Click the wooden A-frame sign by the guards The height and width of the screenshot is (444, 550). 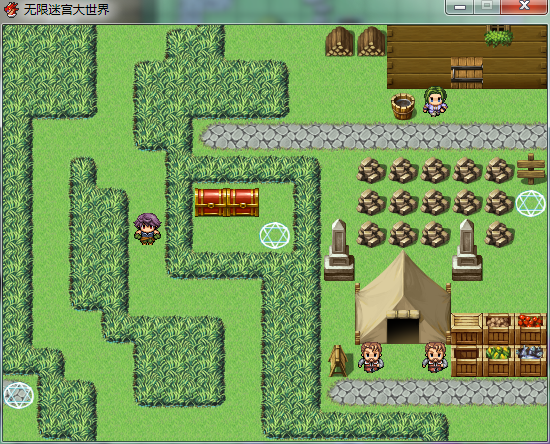(x=338, y=361)
